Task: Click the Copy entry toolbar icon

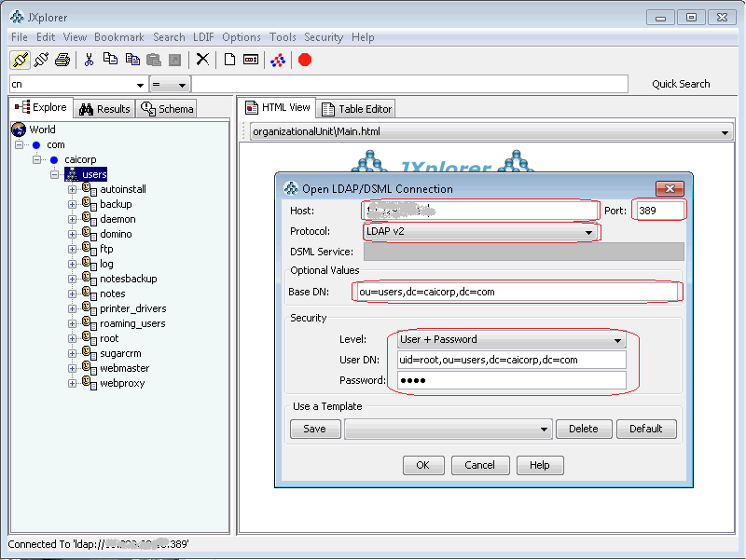Action: coord(110,59)
